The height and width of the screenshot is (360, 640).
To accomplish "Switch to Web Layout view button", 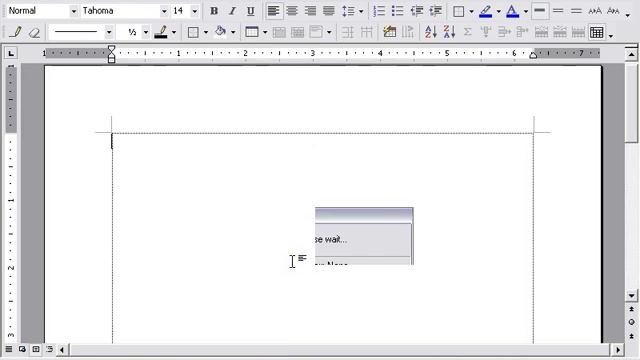I will 22,349.
